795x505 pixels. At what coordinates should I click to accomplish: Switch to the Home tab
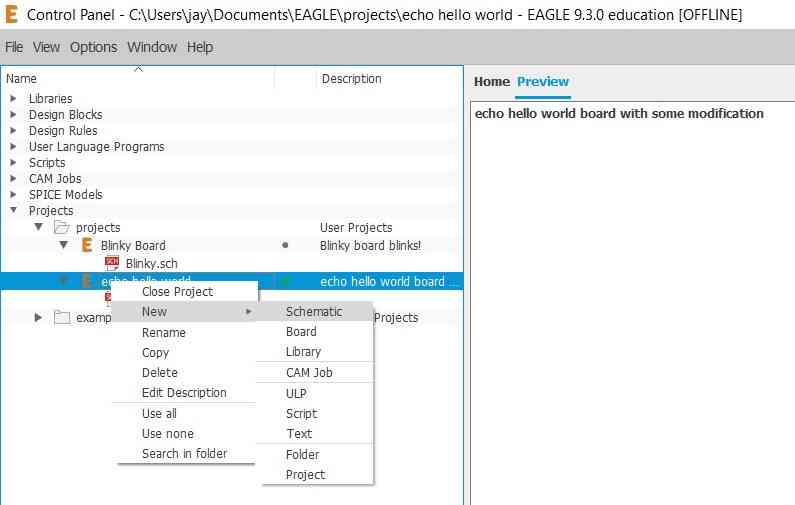click(x=491, y=82)
